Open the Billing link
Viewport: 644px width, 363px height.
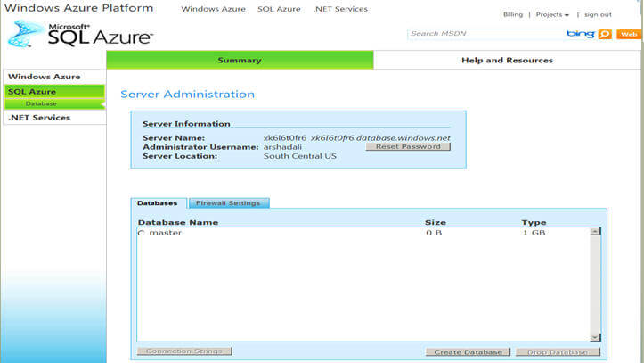(x=513, y=15)
